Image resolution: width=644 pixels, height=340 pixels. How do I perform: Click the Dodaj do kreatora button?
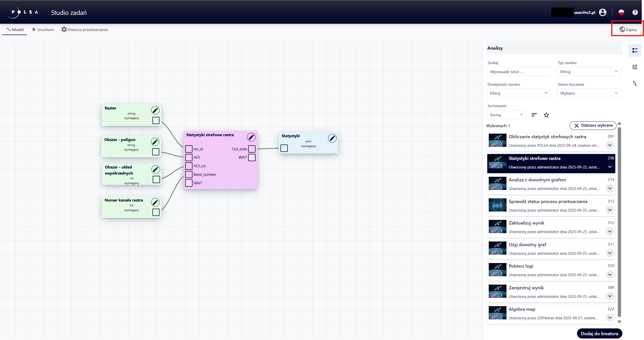click(599, 333)
